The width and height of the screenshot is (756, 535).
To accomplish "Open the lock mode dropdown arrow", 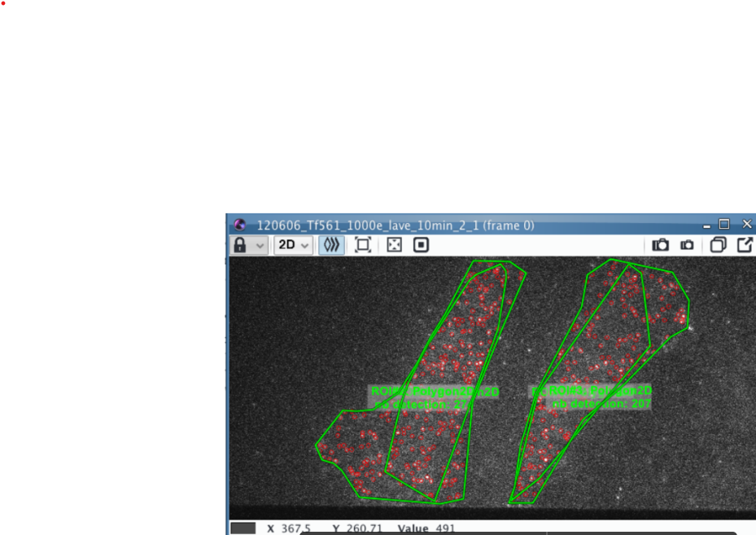I will coord(260,245).
